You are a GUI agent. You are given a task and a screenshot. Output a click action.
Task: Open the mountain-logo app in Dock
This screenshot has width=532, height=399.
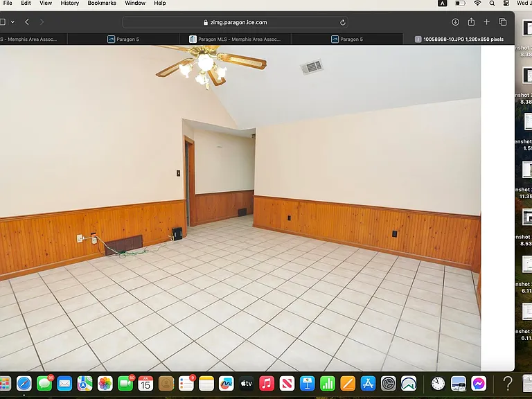[x=409, y=384]
